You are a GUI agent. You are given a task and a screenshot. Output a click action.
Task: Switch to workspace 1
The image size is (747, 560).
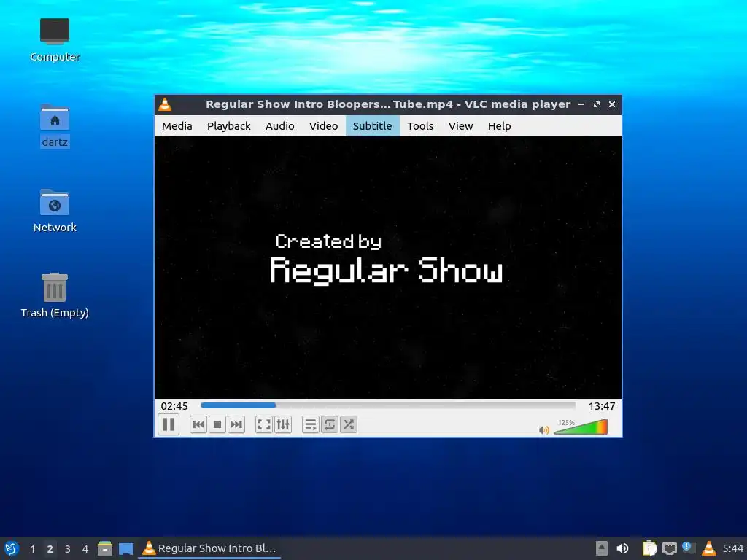coord(32,548)
